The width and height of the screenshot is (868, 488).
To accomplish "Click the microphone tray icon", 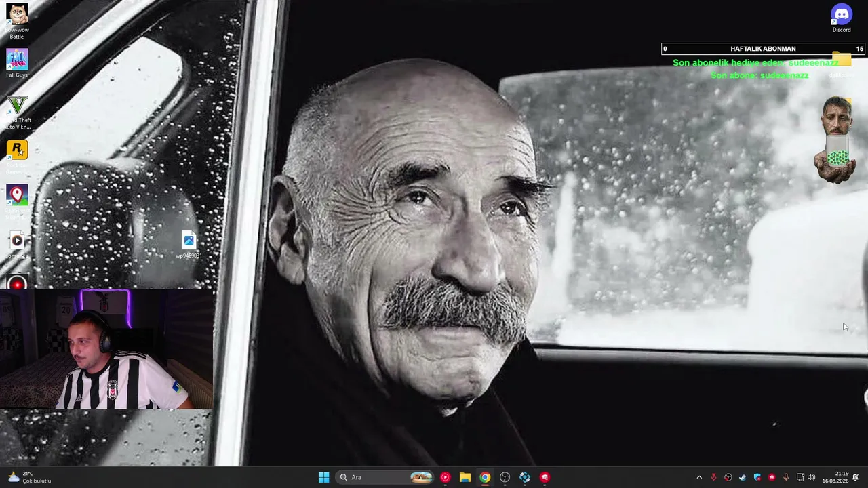I will click(786, 478).
